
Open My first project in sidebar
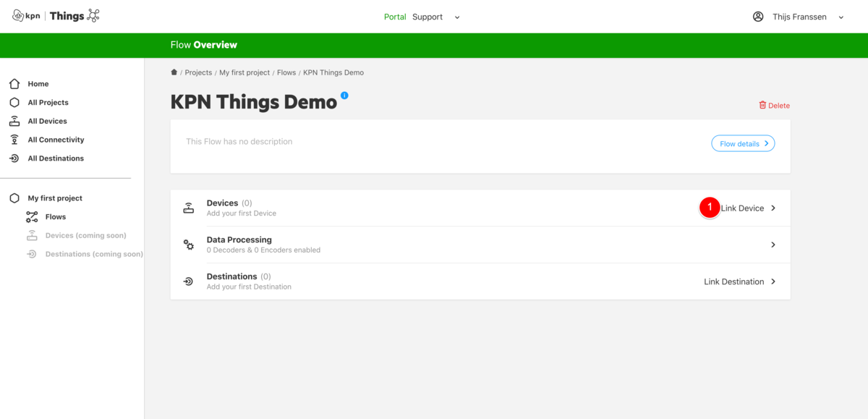[55, 198]
